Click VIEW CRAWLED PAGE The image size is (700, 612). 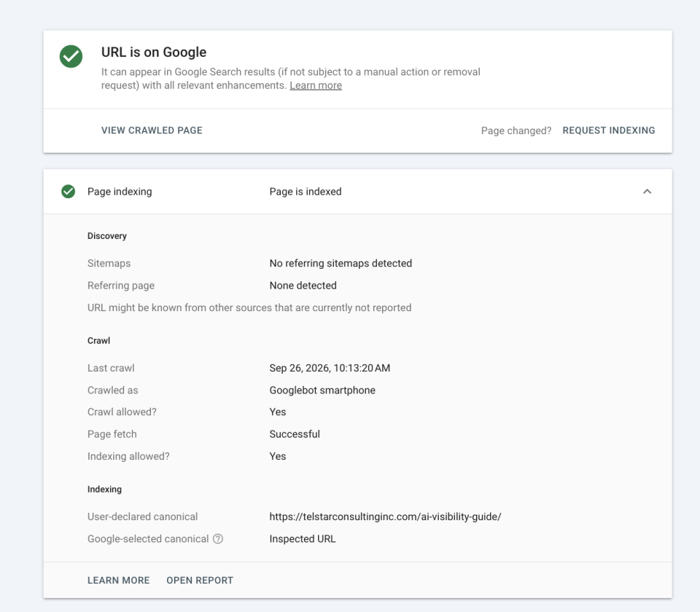pos(152,130)
